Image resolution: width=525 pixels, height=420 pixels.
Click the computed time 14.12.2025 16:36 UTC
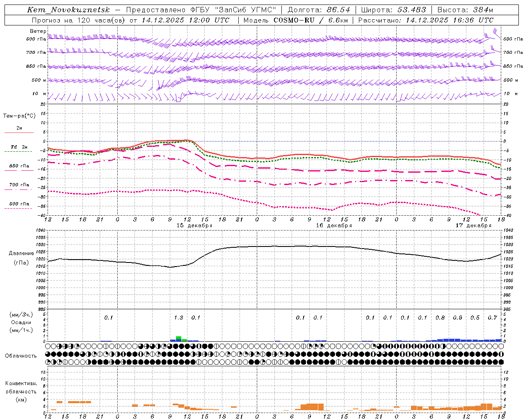point(450,20)
